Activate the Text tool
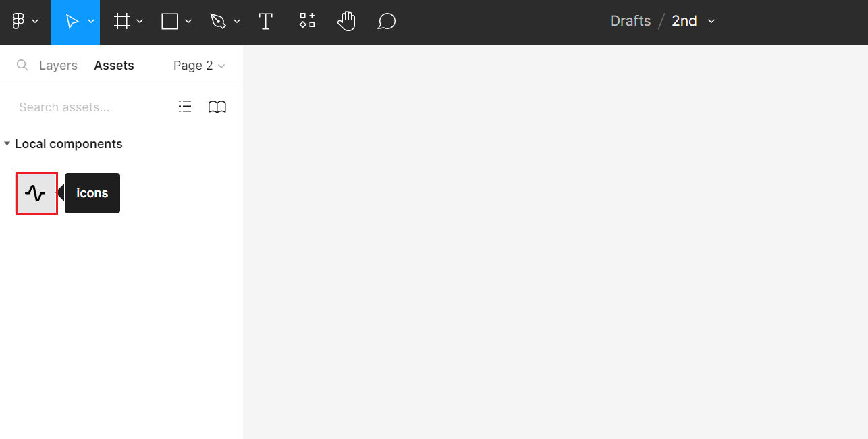Viewport: 868px width, 439px height. [x=266, y=22]
